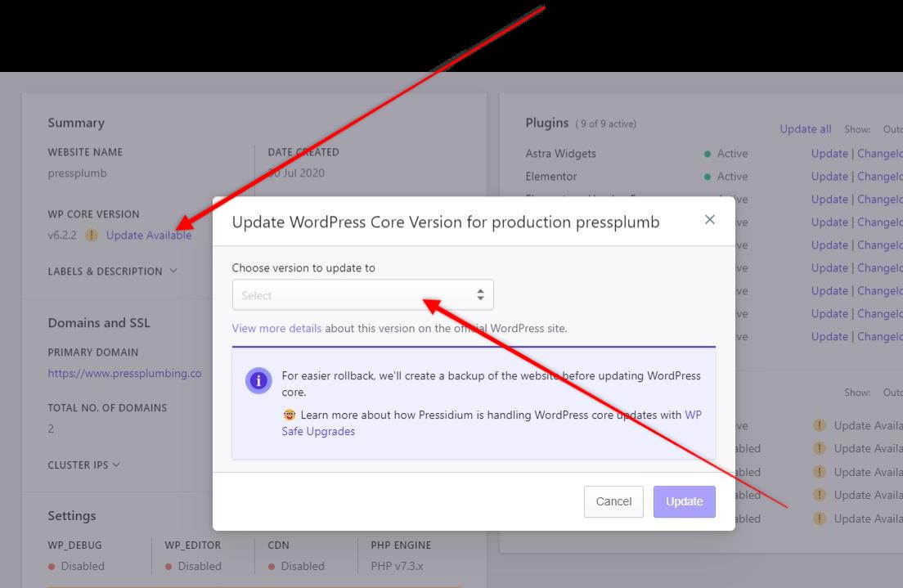
Task: Click the red Disabled dot under WP_EDITOR
Action: (168, 567)
